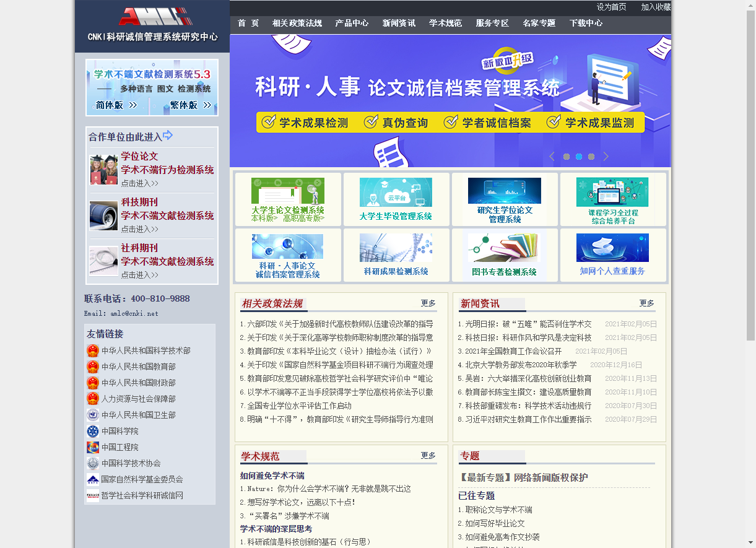Open 想写好学术论文,远离以下十点 link
Viewport: 756px width, 548px height.
tap(302, 502)
